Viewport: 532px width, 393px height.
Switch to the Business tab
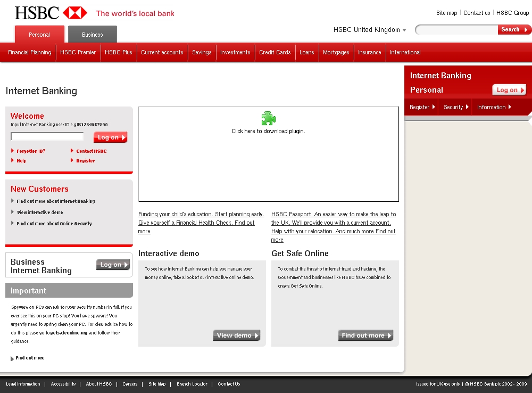pos(93,35)
